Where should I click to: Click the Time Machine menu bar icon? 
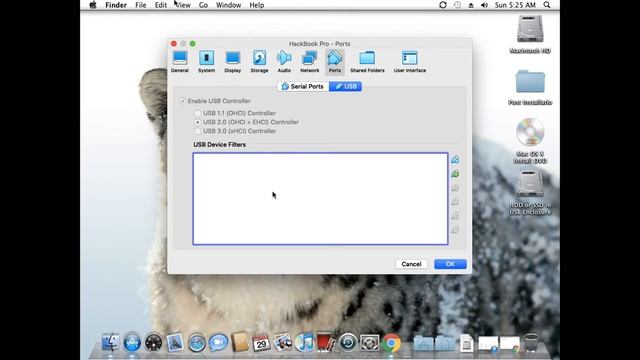pyautogui.click(x=457, y=5)
